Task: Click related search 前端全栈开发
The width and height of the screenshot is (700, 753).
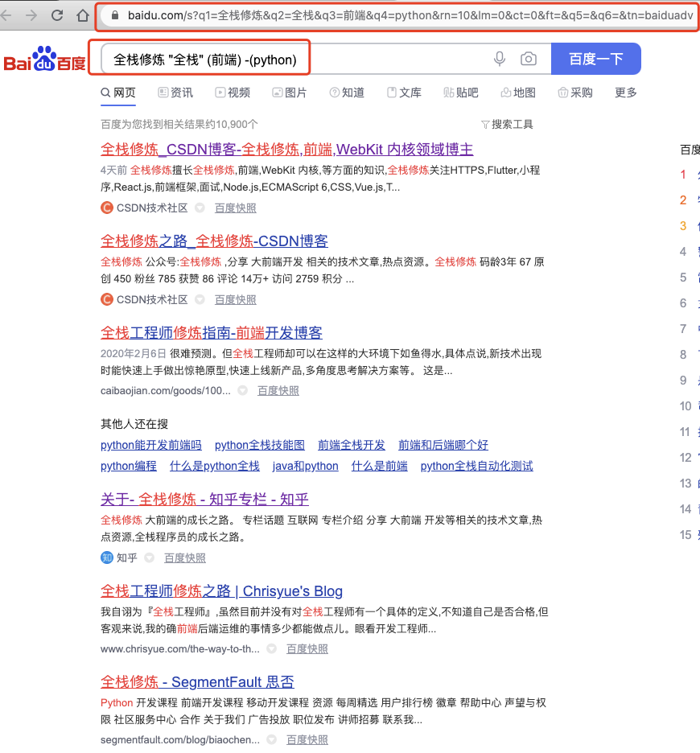Action: pos(352,445)
